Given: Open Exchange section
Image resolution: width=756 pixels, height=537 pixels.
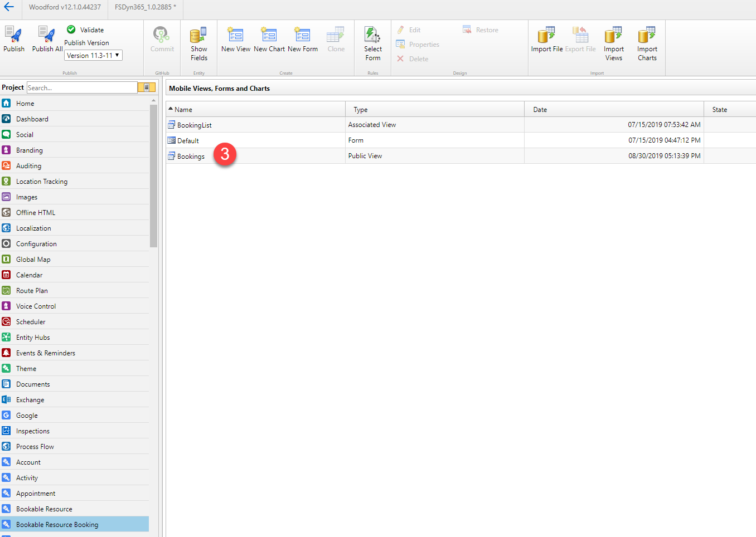Looking at the screenshot, I should [x=75, y=400].
